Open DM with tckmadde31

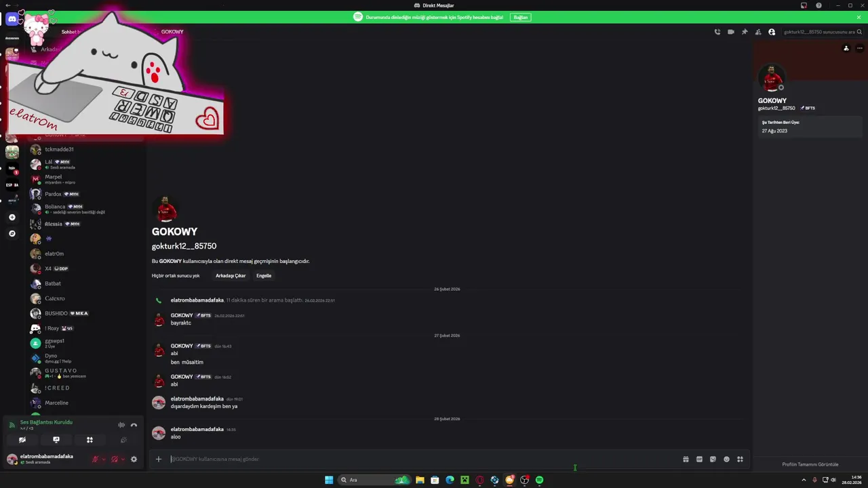(87, 149)
